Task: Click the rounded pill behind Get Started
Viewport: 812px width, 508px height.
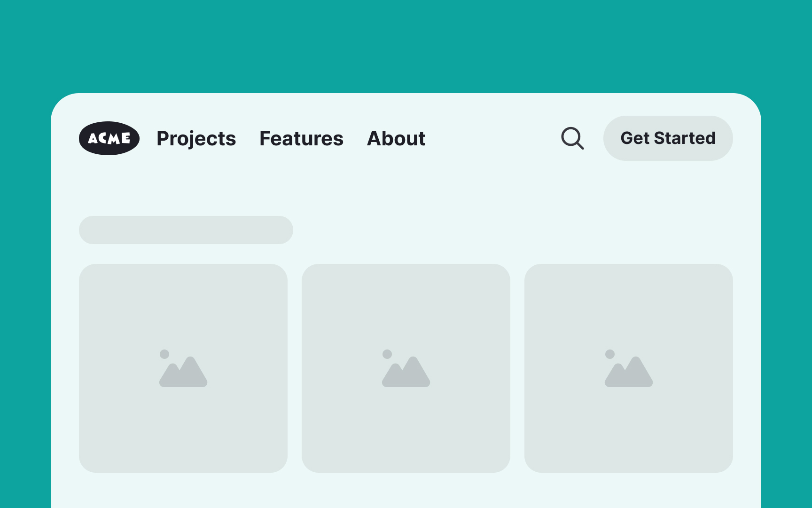Action: click(x=668, y=138)
